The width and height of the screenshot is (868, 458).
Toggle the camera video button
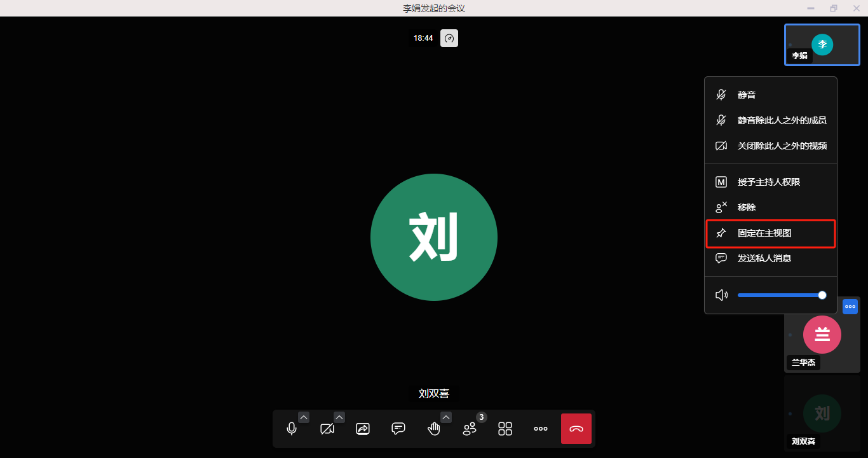[x=327, y=429]
